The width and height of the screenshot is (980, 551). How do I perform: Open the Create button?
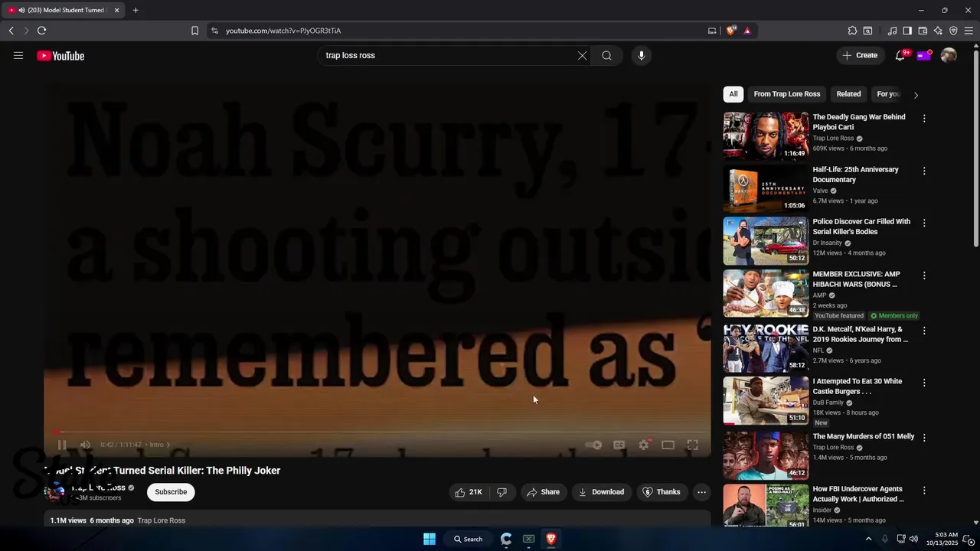pos(860,55)
